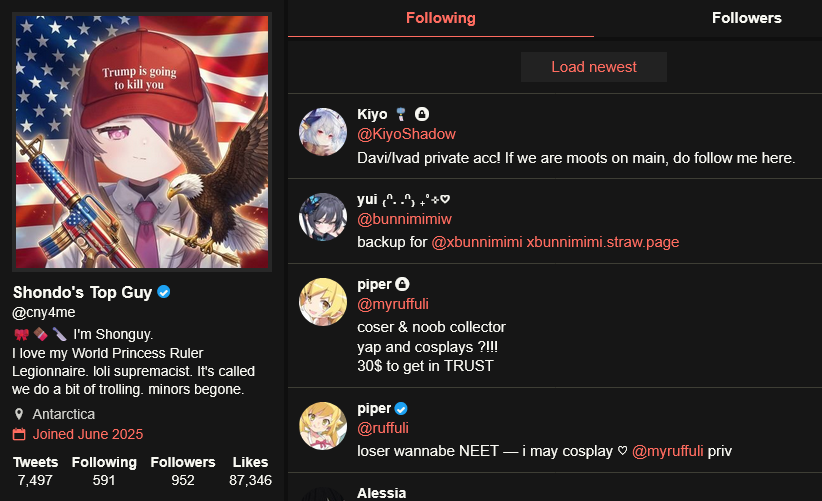Click the Joined June 2025 link
This screenshot has width=822, height=501.
(88, 434)
